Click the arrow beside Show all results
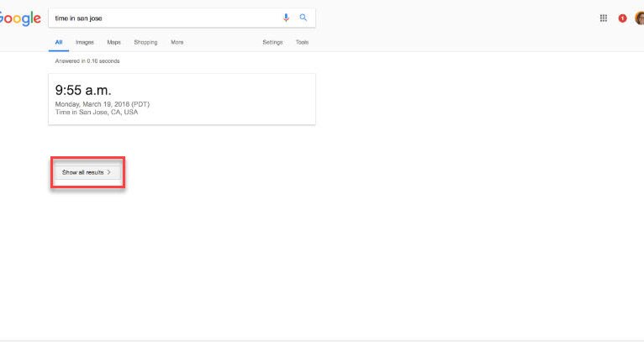 pyautogui.click(x=109, y=172)
